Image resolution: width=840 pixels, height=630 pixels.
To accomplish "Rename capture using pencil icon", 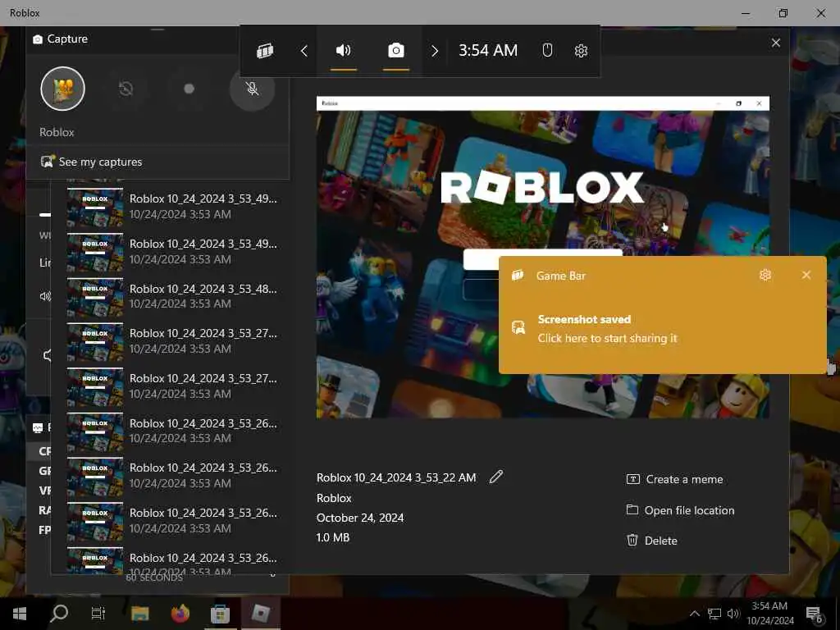I will pyautogui.click(x=496, y=477).
